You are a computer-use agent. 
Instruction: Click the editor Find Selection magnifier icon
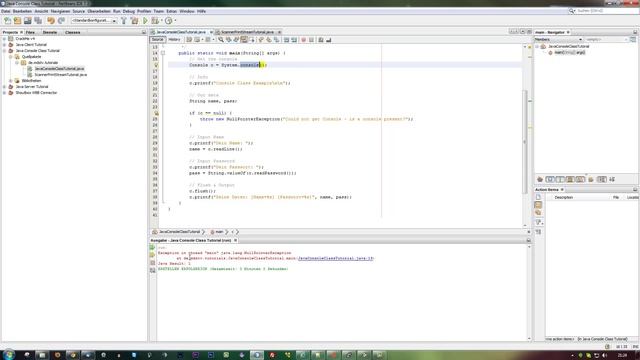(221, 40)
